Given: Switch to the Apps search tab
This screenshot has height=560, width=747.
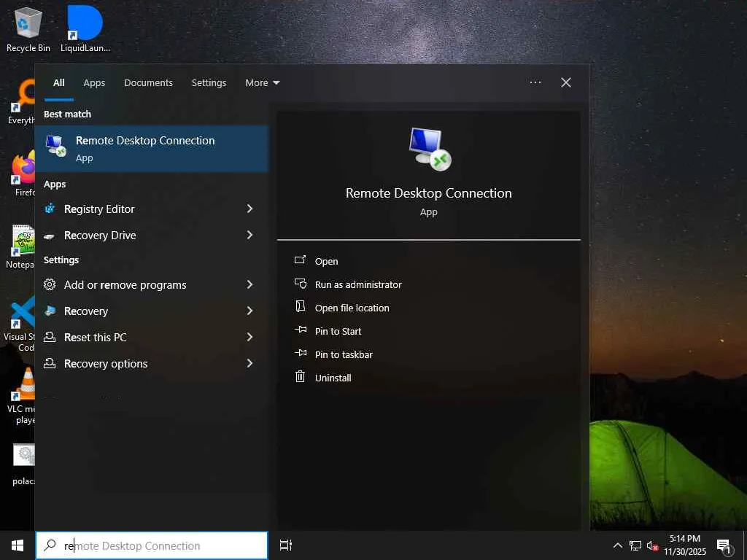Looking at the screenshot, I should [94, 83].
